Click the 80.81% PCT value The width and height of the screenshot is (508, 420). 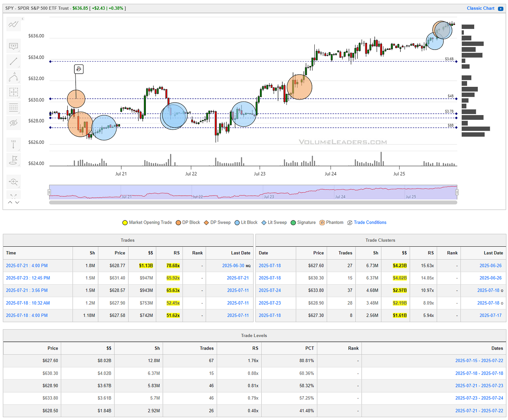click(307, 361)
